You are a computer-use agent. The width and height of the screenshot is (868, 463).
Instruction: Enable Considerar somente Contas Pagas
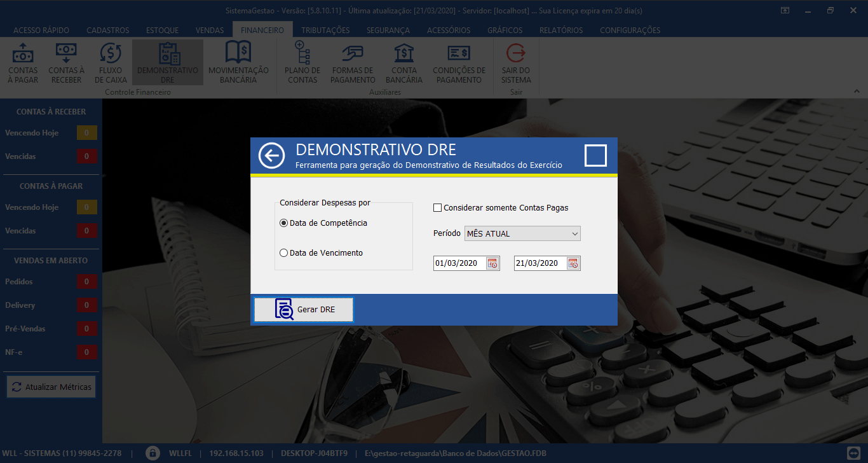pyautogui.click(x=501, y=207)
